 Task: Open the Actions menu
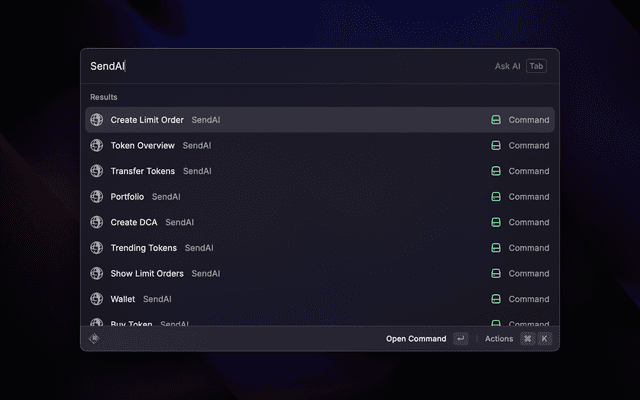499,339
